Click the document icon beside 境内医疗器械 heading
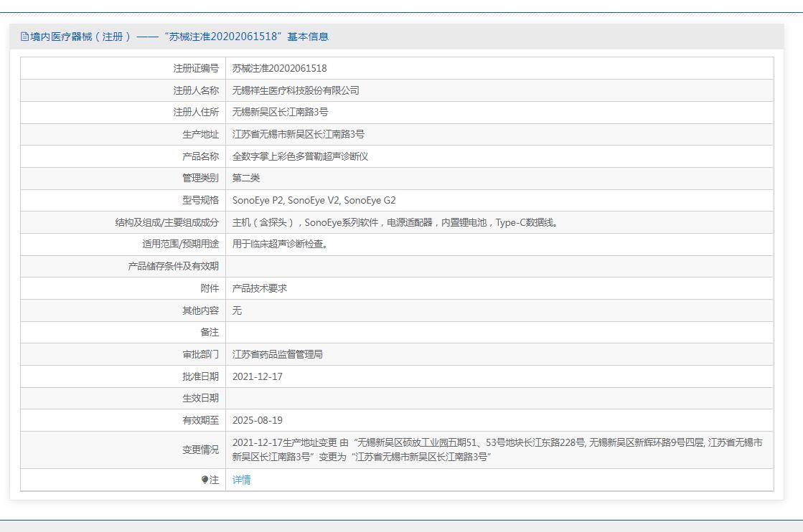This screenshot has width=803, height=532. click(24, 37)
